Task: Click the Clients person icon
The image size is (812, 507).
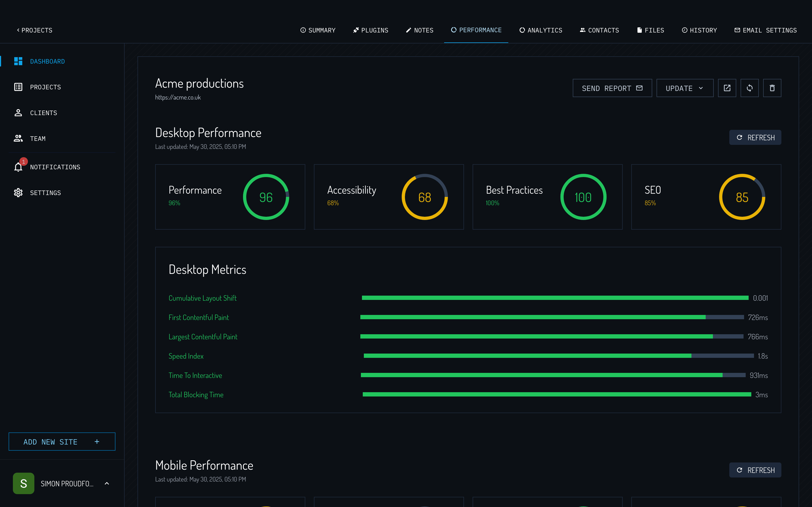Action: 19,113
